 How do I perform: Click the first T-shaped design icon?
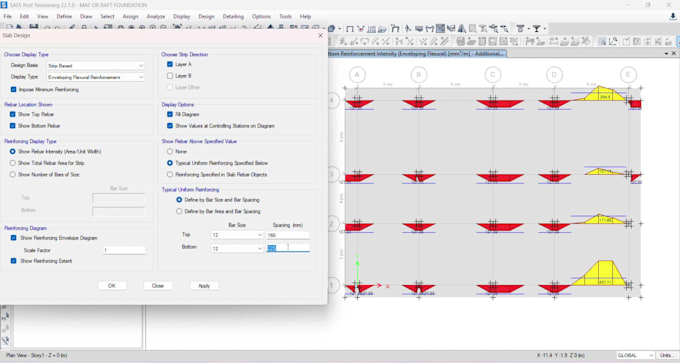coord(520,29)
